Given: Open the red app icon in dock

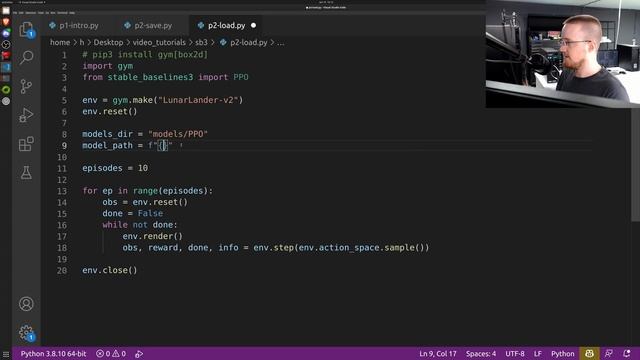Looking at the screenshot, I should [6, 56].
